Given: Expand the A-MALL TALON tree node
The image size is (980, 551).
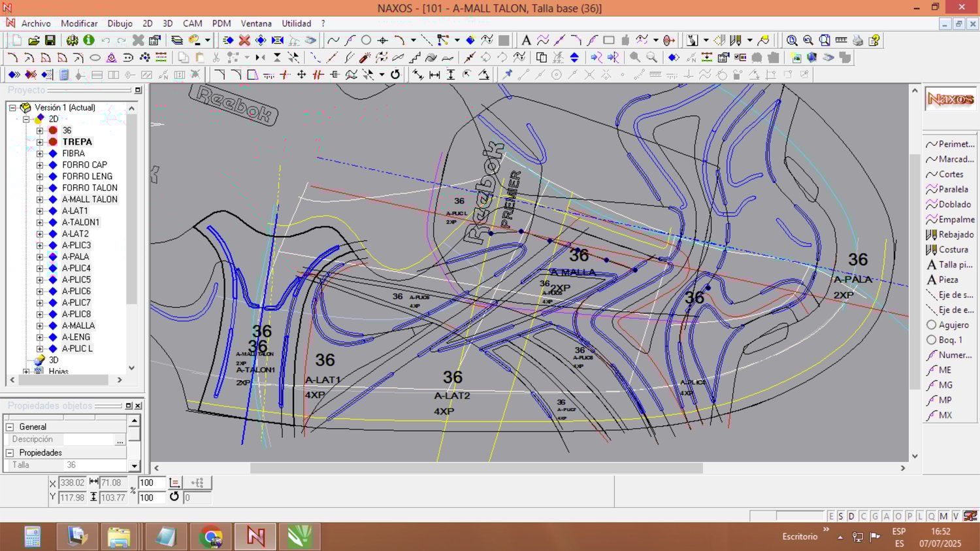Looking at the screenshot, I should click(x=40, y=199).
